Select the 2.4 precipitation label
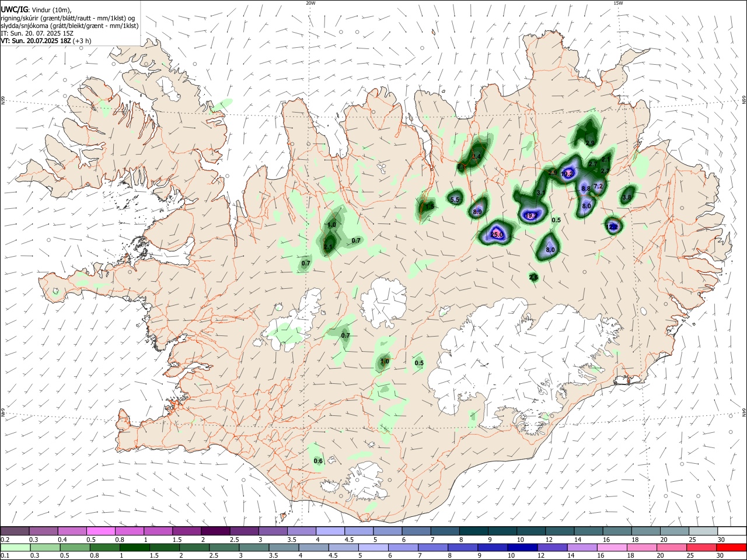This screenshot has width=747, height=560. (476, 156)
